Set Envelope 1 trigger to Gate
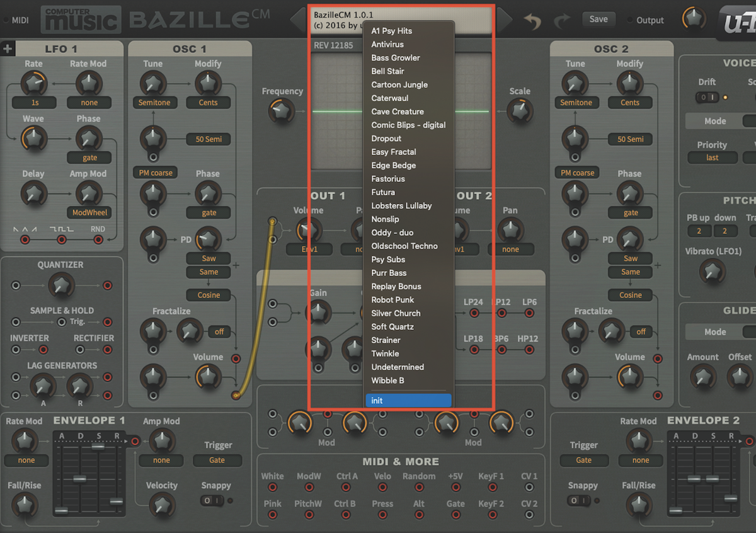This screenshot has height=533, width=756. 217,460
